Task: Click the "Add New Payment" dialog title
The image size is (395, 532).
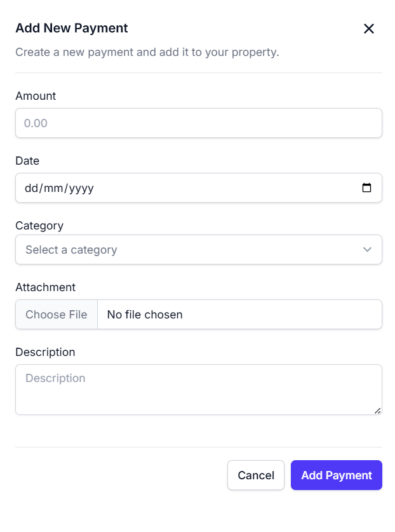Action: pos(72,28)
